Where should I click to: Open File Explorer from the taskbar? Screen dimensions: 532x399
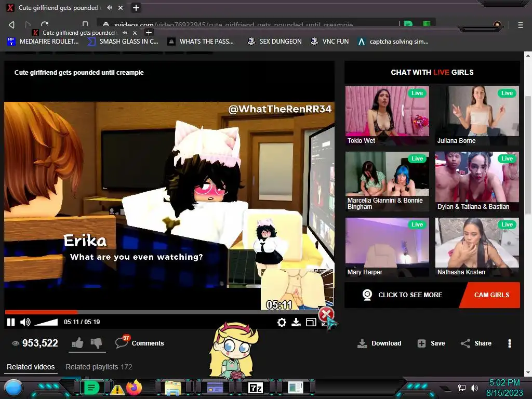point(173,388)
